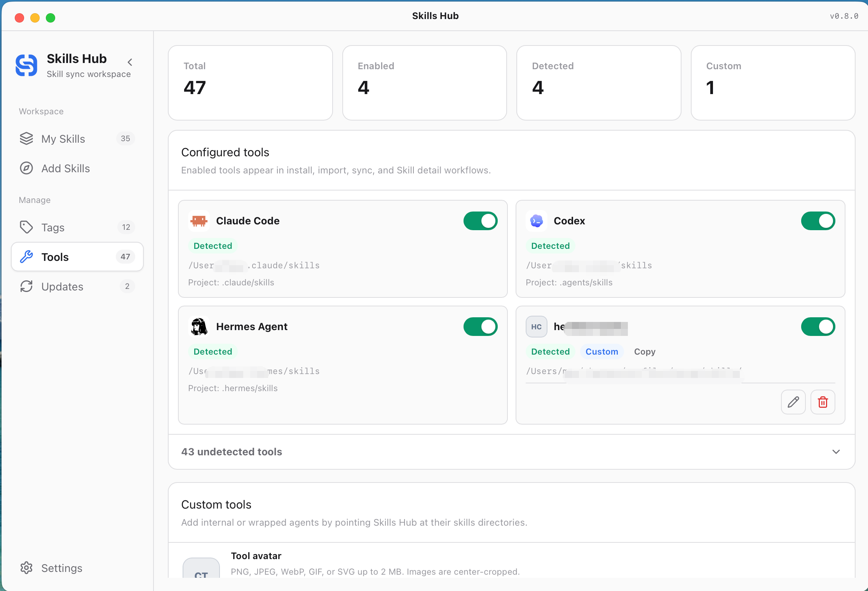Toggle off the custom HC tool

[x=818, y=327]
